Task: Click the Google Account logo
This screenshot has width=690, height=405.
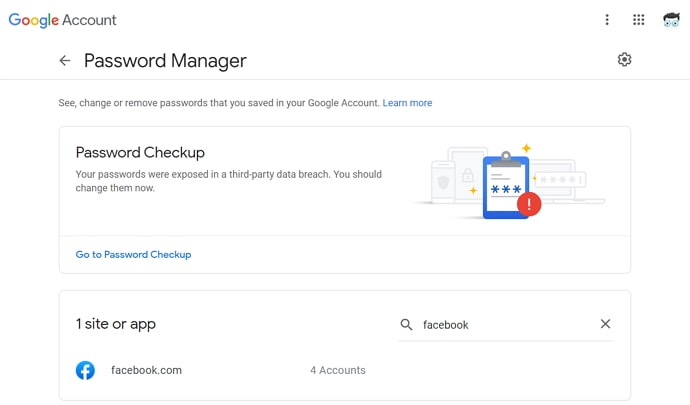Action: coord(62,20)
